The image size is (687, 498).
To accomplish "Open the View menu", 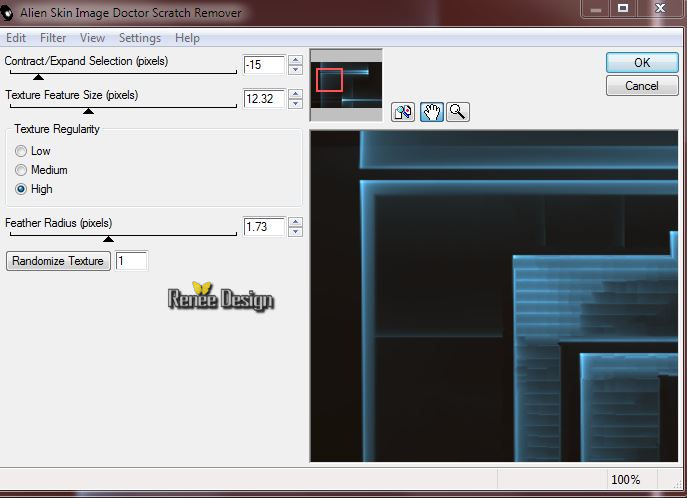I will coord(92,38).
